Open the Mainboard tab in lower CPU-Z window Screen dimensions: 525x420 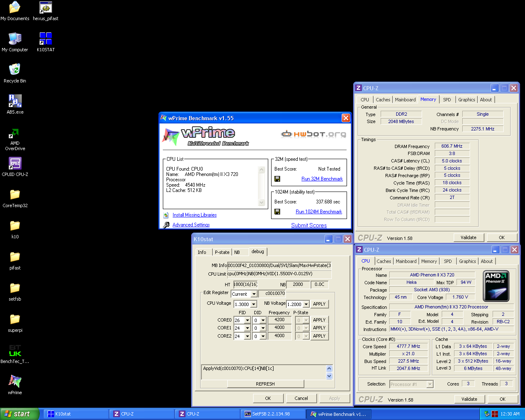(x=406, y=261)
